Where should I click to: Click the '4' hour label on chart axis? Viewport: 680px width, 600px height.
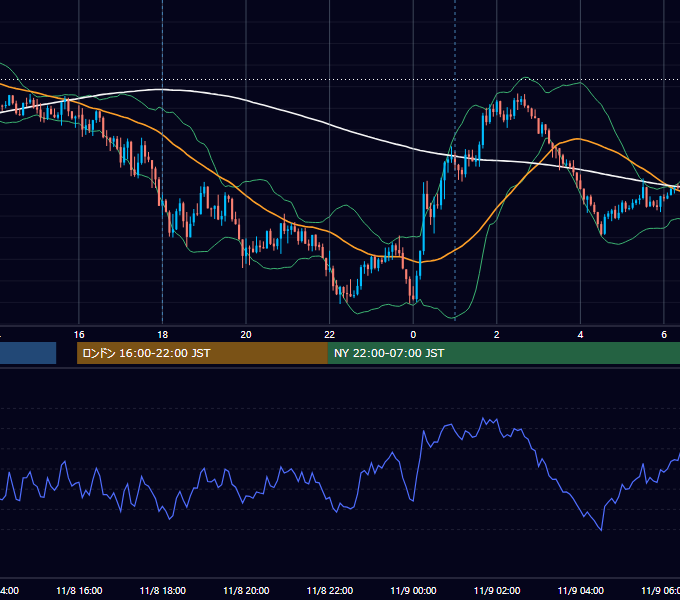coord(580,335)
